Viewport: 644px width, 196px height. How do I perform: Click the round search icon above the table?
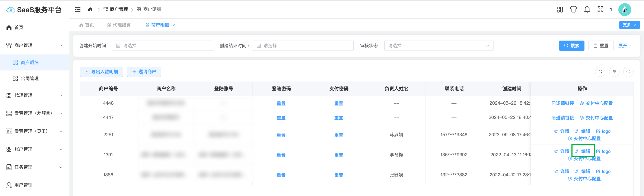pyautogui.click(x=628, y=72)
